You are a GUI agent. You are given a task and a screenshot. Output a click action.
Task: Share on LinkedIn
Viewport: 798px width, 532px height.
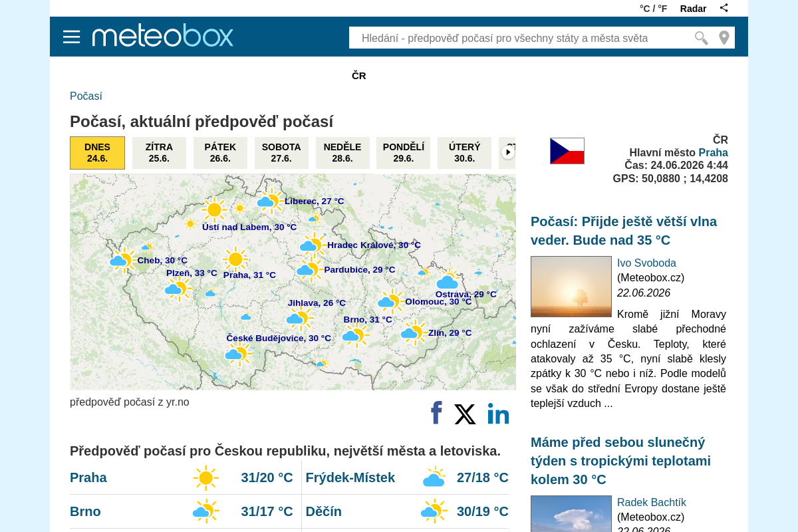point(498,414)
